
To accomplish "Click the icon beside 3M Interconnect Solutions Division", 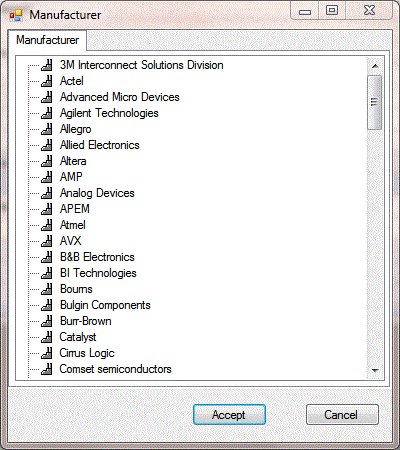I will 47,65.
